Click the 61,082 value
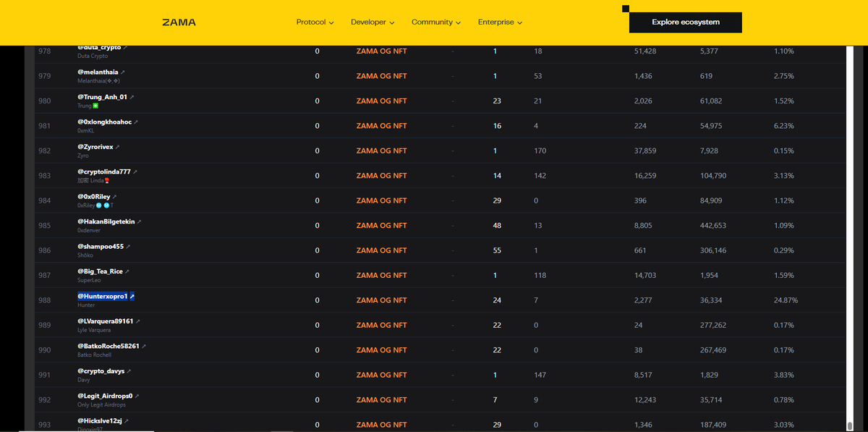 711,101
